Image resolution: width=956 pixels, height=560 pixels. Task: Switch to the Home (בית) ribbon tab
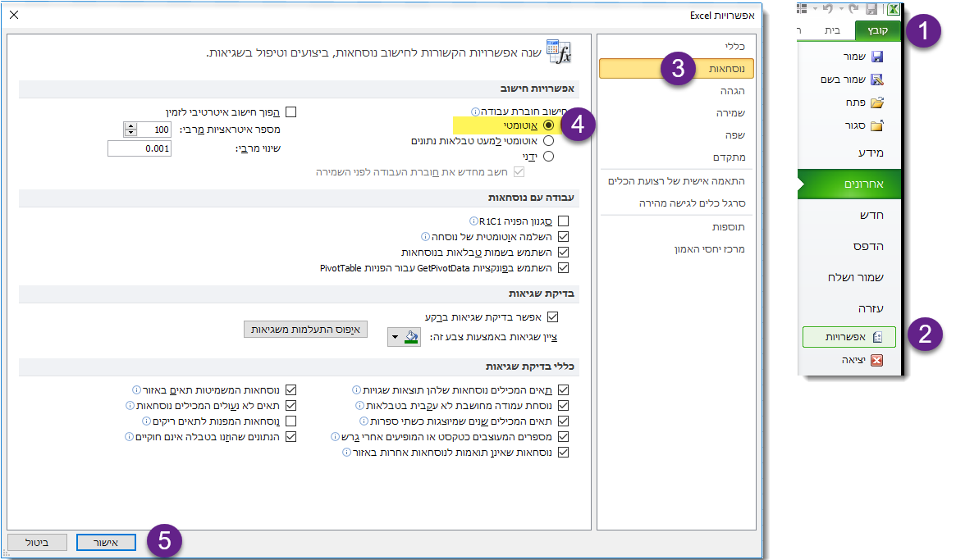point(831,31)
